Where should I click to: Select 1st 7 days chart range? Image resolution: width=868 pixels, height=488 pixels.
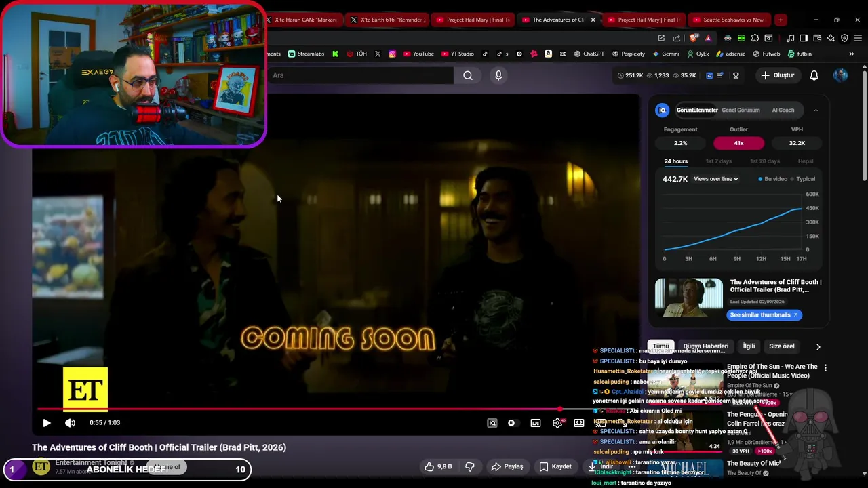tap(719, 161)
